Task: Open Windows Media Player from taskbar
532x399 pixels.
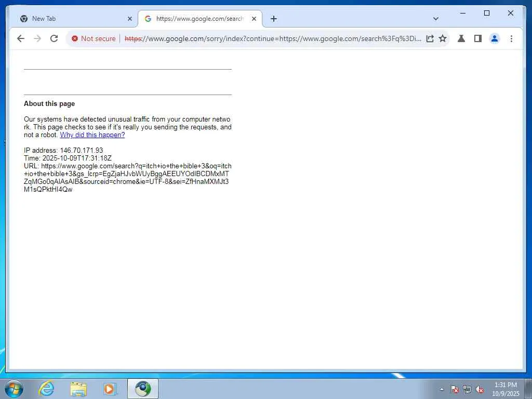Action: pyautogui.click(x=110, y=389)
